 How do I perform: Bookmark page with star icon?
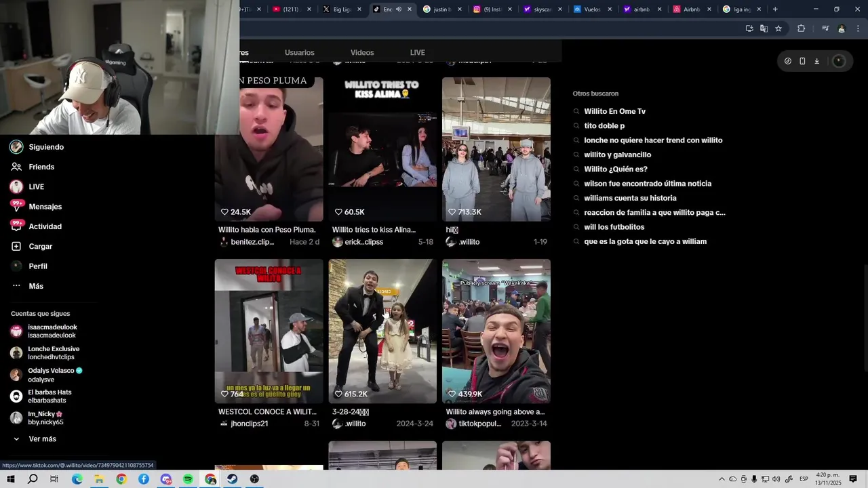coord(778,28)
